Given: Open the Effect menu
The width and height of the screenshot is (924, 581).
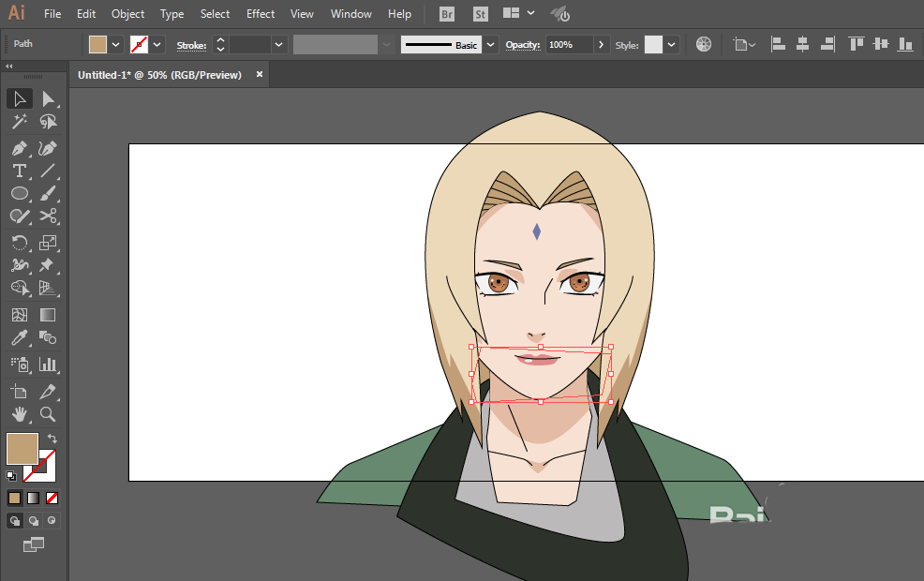Looking at the screenshot, I should pyautogui.click(x=261, y=13).
